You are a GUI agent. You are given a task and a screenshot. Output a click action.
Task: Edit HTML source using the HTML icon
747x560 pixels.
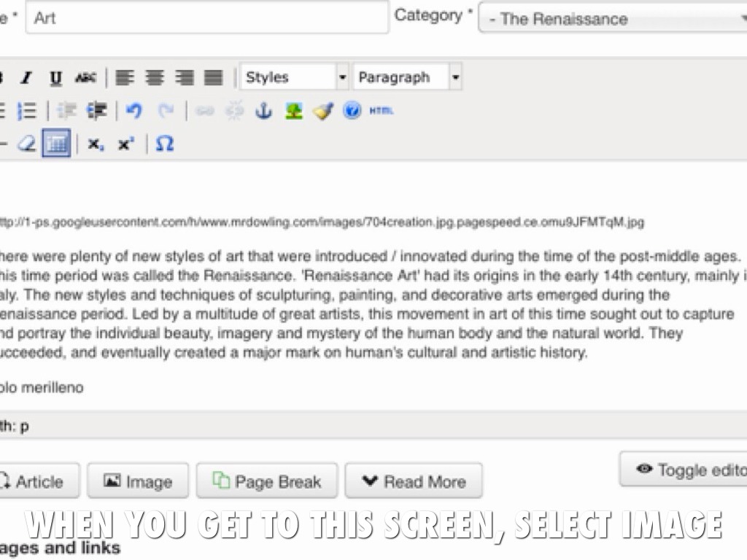click(381, 111)
